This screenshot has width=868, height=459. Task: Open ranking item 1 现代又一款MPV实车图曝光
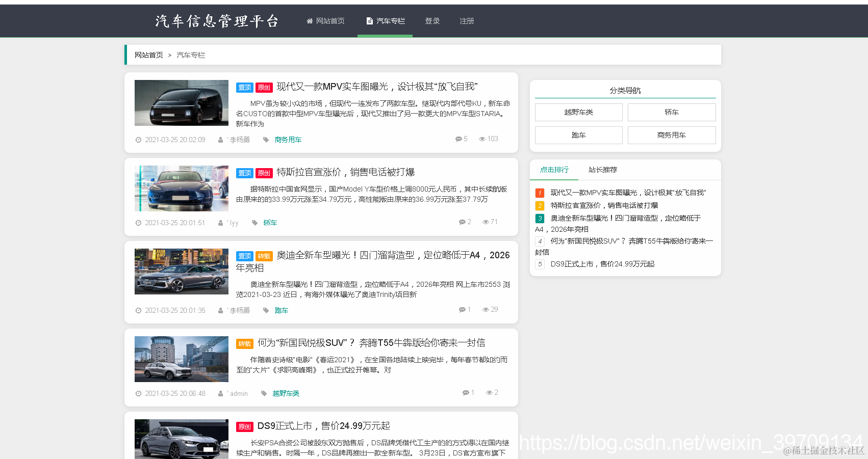628,193
